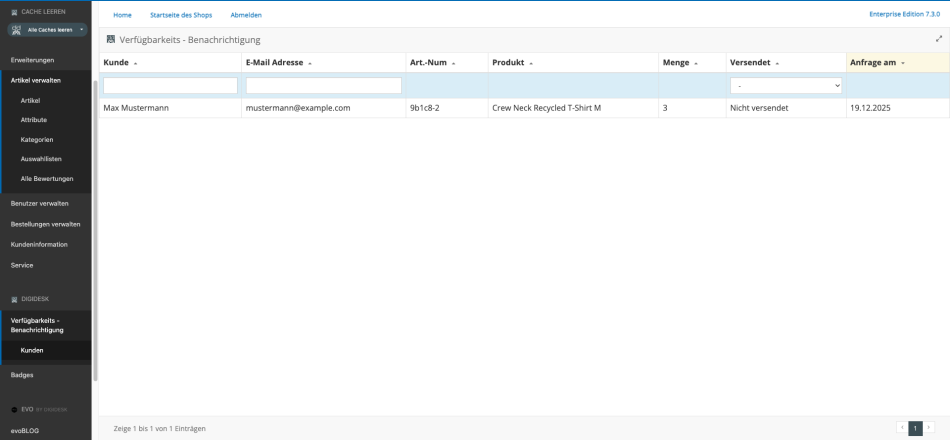Click the next page arrow in pagination
This screenshot has width=950, height=440.
[x=929, y=428]
